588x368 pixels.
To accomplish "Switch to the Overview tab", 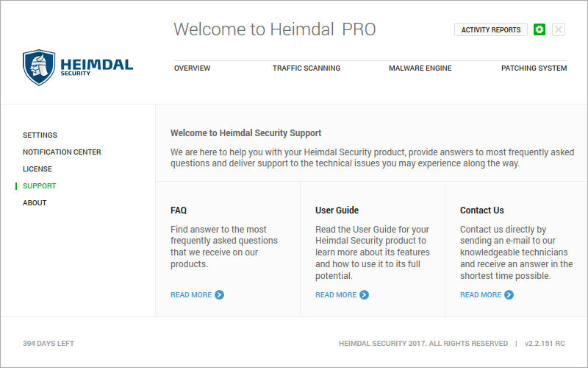I will point(192,68).
